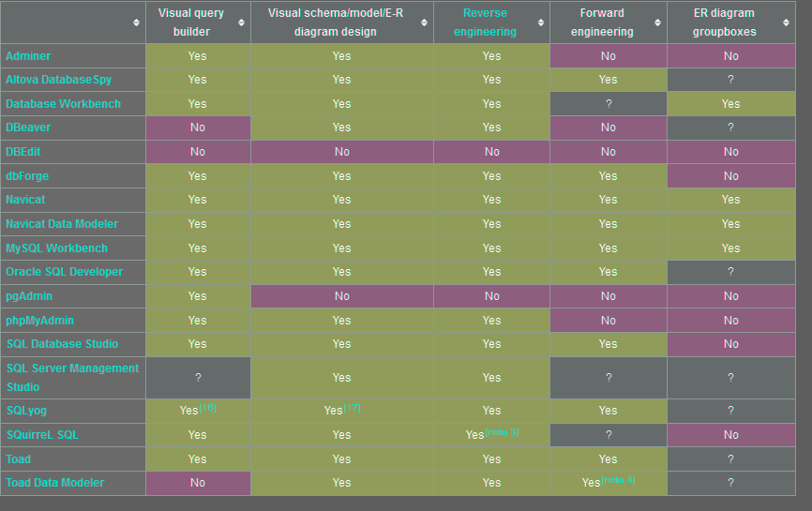Select phpMyAdmin's Forward engineering 'No' cell
Viewport: 812px width, 511px height.
609,321
